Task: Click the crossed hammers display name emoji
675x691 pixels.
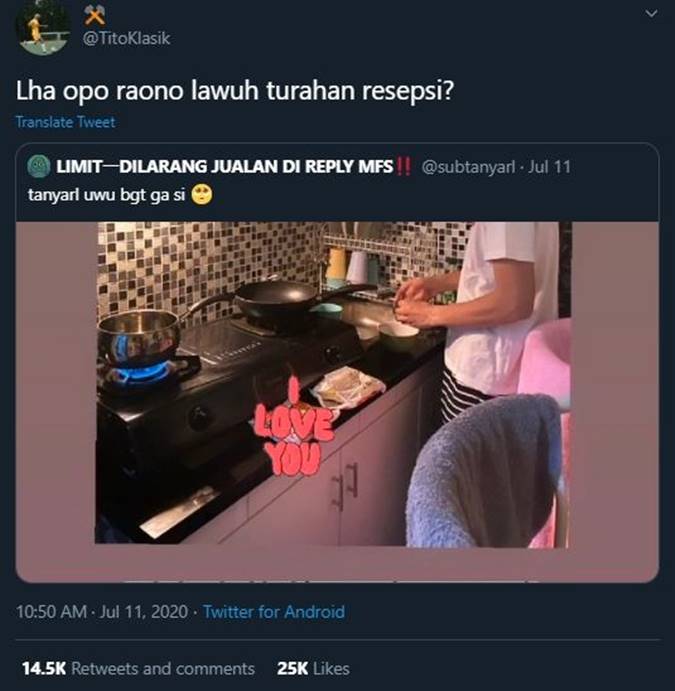Action: [x=95, y=16]
